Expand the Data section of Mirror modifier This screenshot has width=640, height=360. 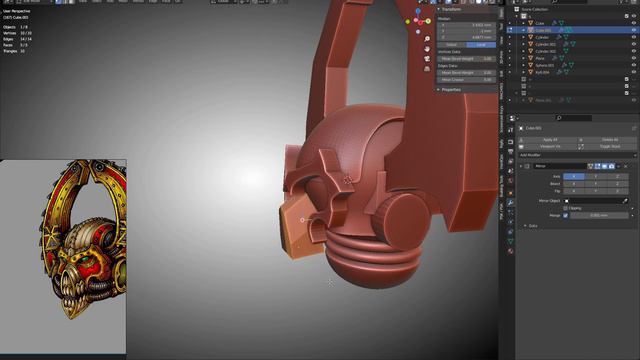(x=525, y=226)
